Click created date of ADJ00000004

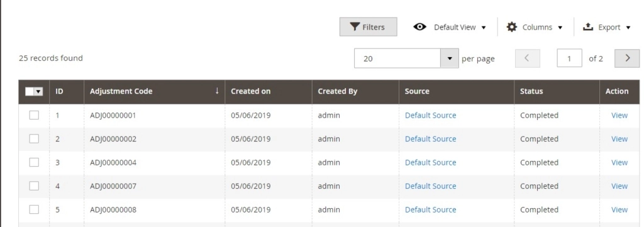click(250, 163)
